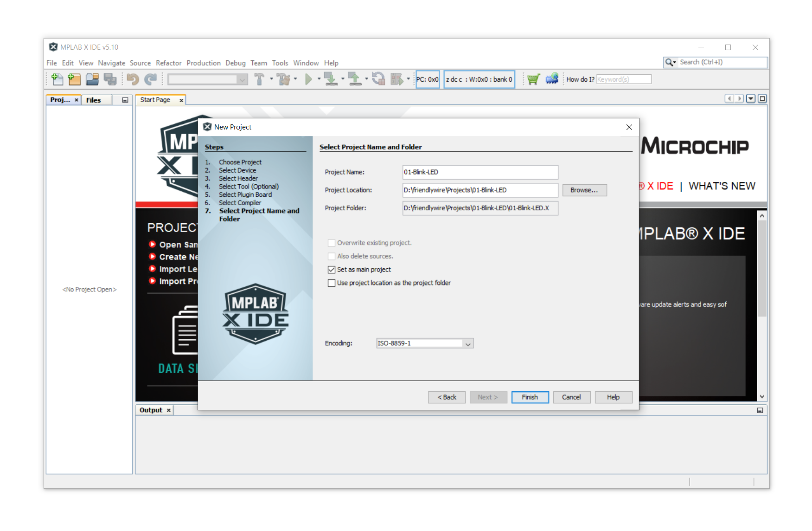Open the Encoding dropdown list

click(468, 344)
